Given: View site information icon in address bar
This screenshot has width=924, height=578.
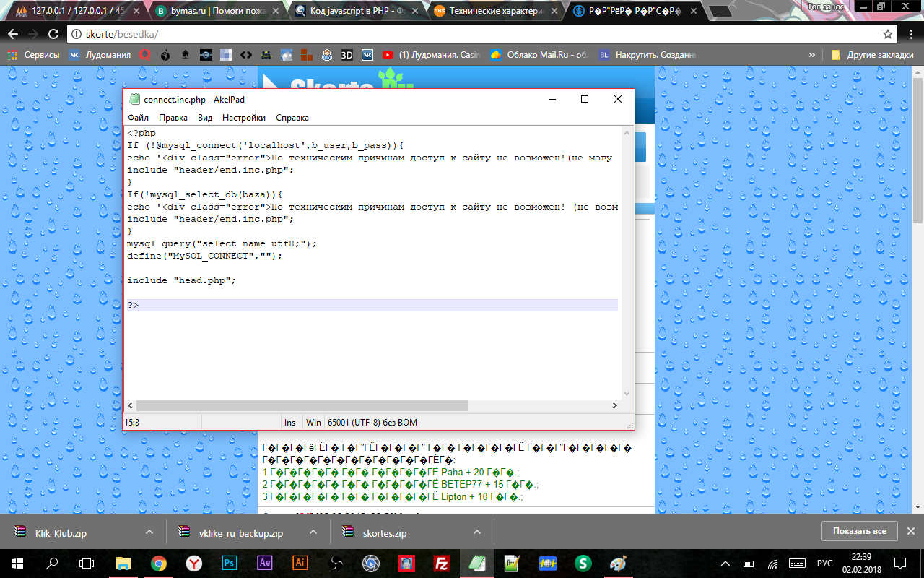Looking at the screenshot, I should (x=77, y=34).
